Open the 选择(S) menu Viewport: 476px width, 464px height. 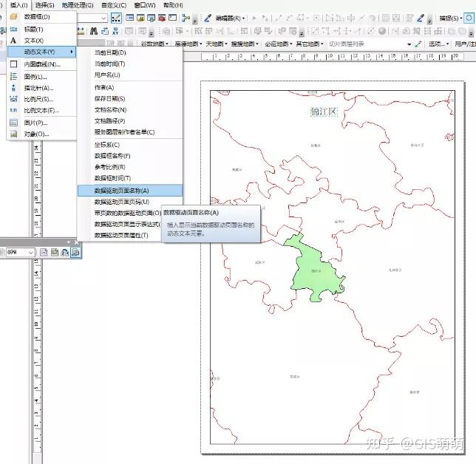point(44,5)
